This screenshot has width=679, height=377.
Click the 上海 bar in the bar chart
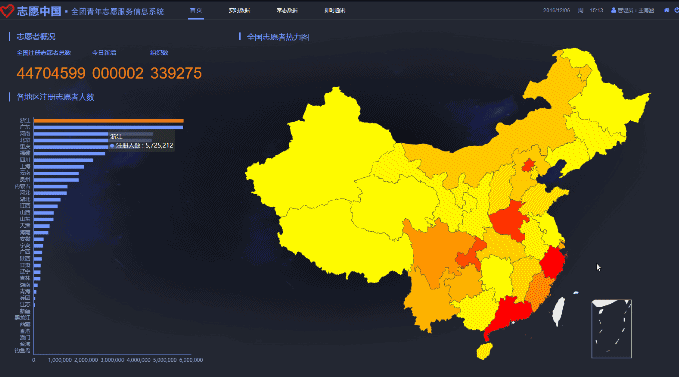(x=59, y=167)
